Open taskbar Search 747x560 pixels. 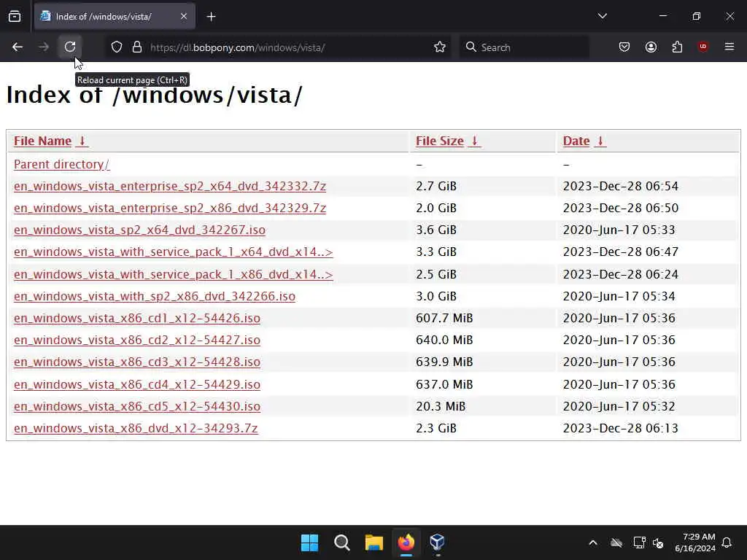[341, 542]
